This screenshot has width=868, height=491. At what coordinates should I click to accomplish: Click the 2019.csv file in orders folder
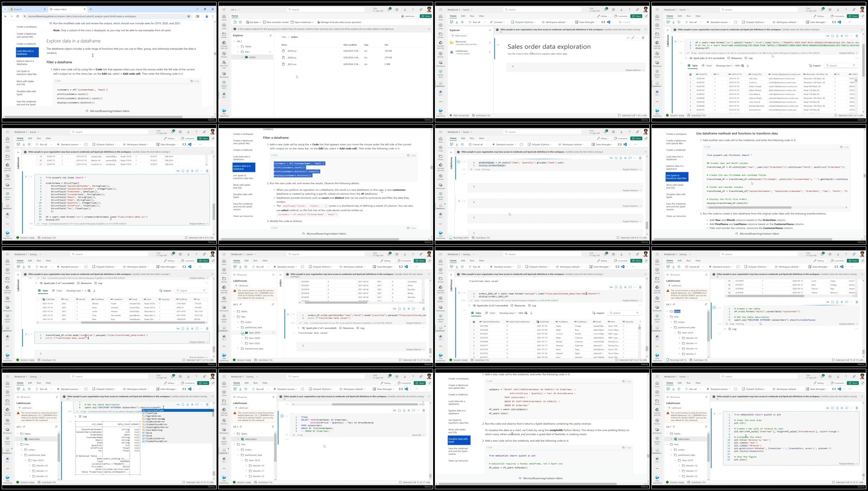[292, 51]
